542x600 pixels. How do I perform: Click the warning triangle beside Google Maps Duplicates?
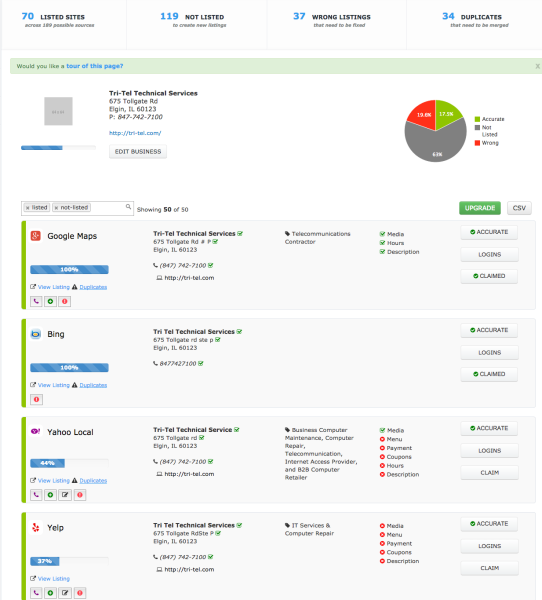(x=75, y=287)
